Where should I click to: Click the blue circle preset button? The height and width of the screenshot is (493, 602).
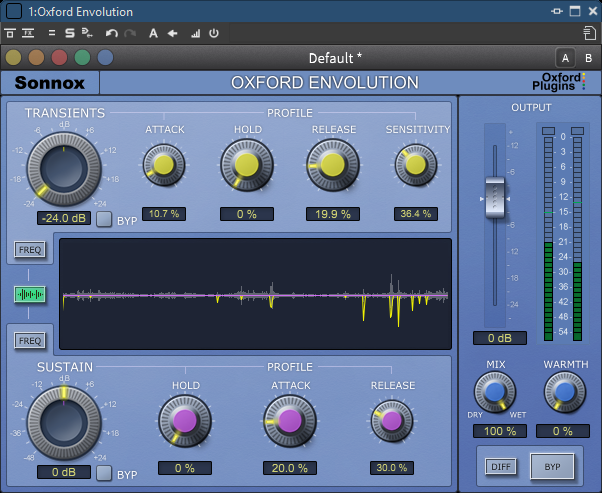[105, 57]
